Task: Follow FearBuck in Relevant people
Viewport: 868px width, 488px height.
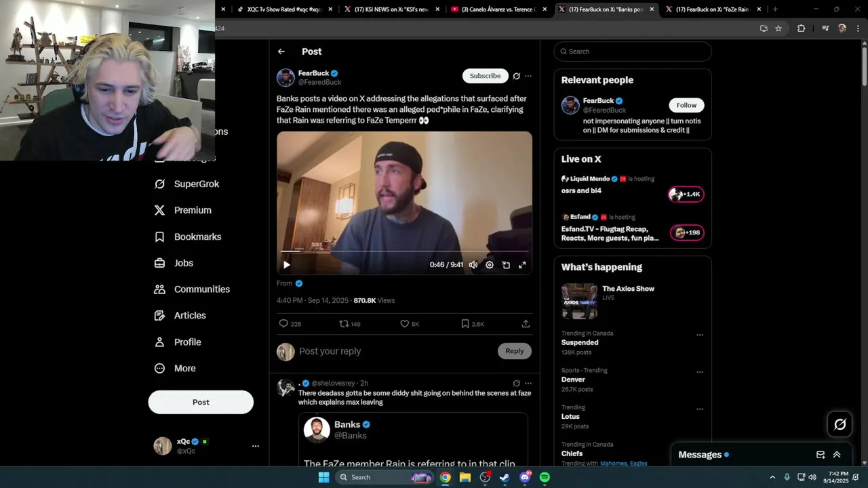Action: click(x=686, y=105)
